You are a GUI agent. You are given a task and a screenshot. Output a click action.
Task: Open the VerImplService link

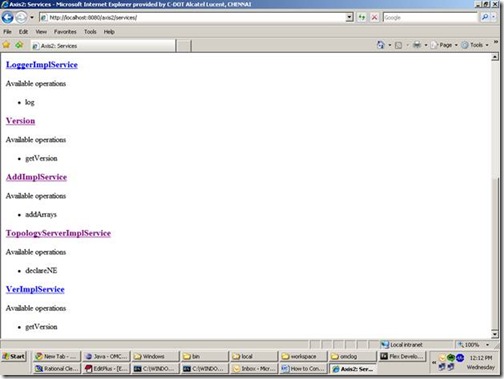tap(35, 289)
